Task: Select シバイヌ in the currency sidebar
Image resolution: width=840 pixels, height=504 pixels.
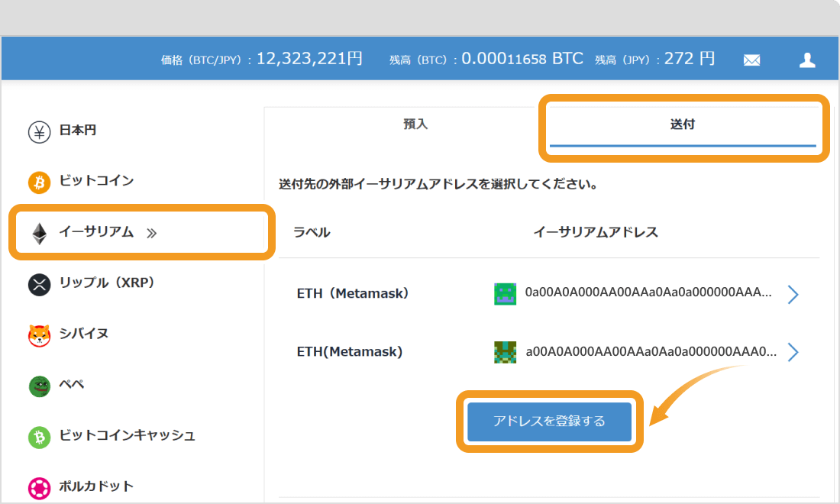Action: [x=84, y=333]
